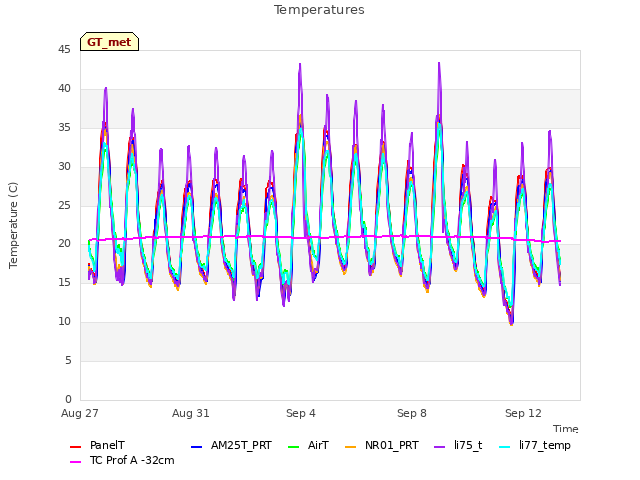This screenshot has height=480, width=640.
Task: Toggle the li75_t legend entry
Action: coord(458,445)
